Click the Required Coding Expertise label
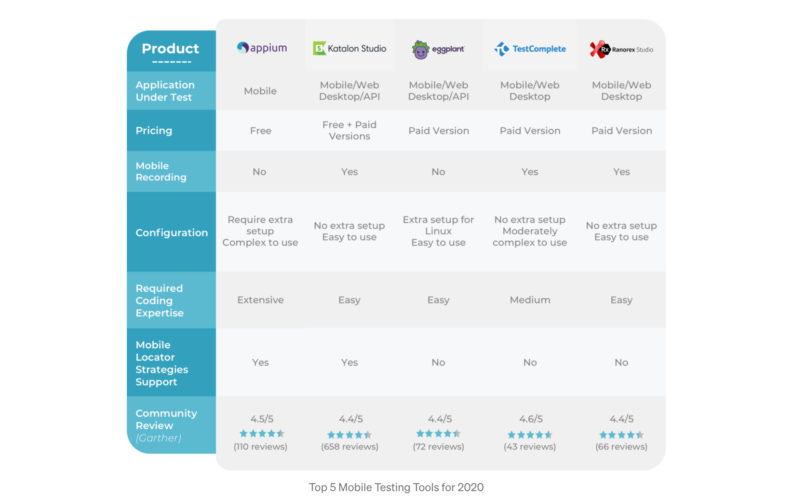800x503 pixels. tap(159, 300)
